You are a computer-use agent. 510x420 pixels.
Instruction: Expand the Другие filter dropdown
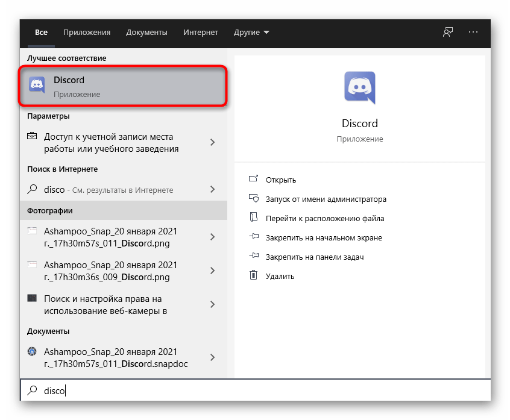(x=251, y=33)
